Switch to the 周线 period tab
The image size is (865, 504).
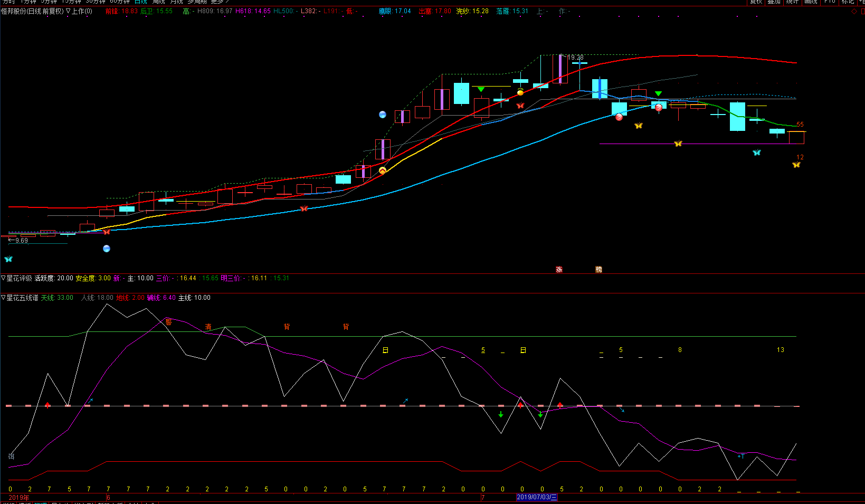158,2
